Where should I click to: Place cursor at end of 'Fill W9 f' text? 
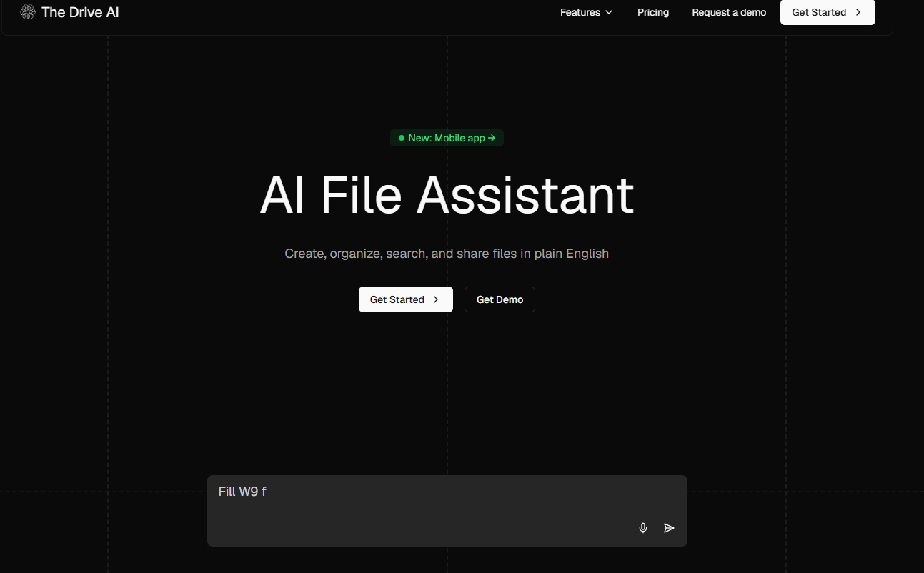click(x=267, y=492)
